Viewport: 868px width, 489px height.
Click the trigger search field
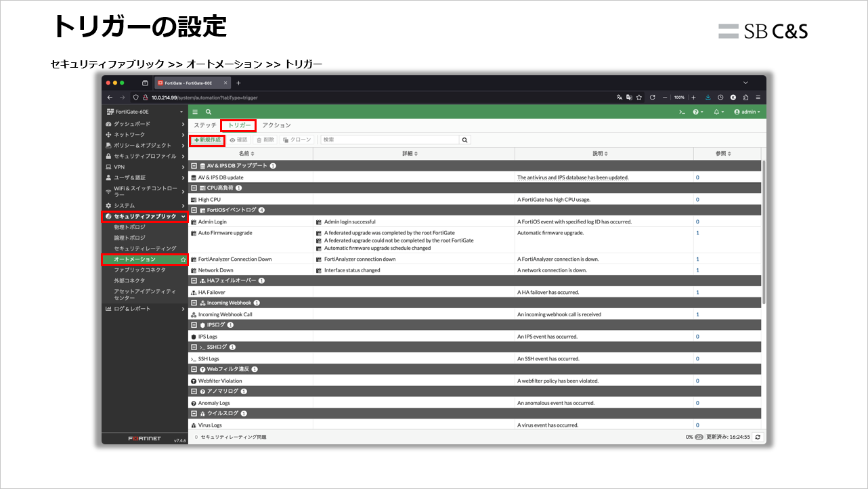coord(390,140)
